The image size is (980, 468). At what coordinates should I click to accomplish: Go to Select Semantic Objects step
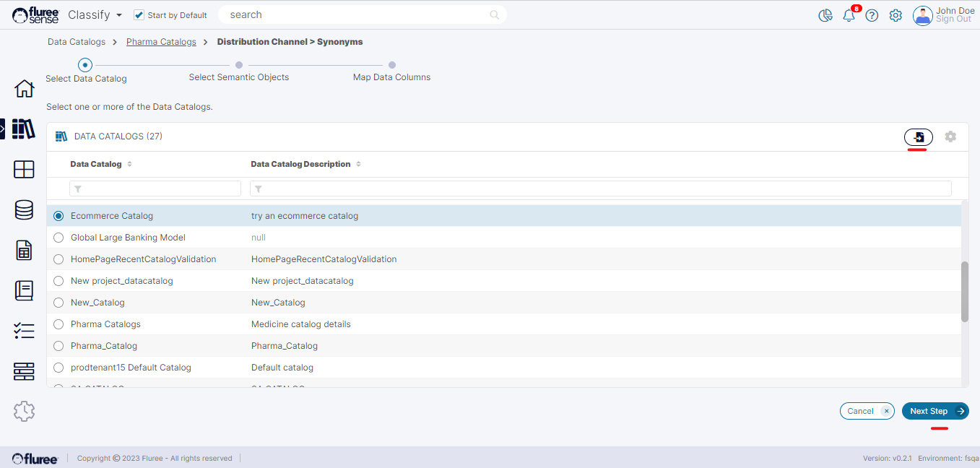coord(239,65)
